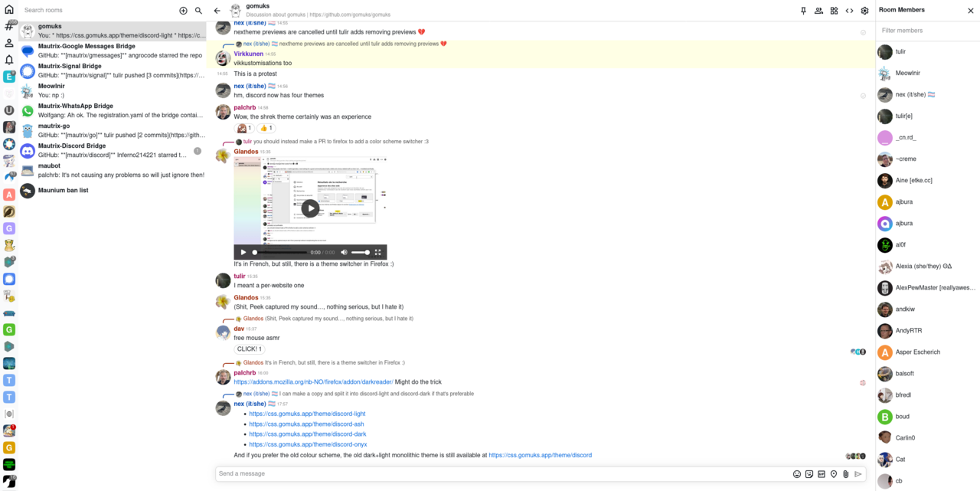Open the emoji picker in message composer

click(x=797, y=474)
